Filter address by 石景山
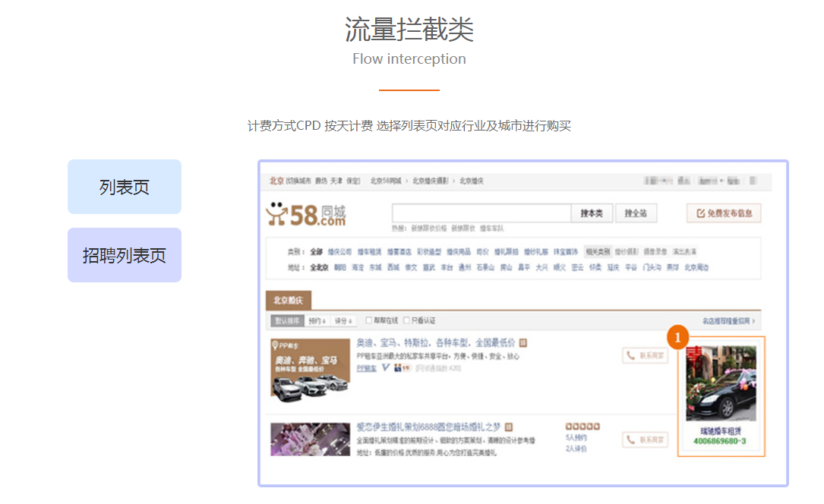The image size is (824, 504). [485, 268]
